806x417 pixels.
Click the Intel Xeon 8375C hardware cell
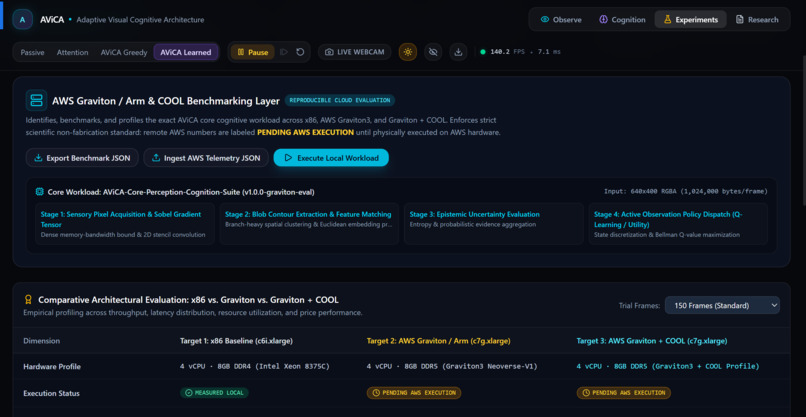[x=255, y=367]
